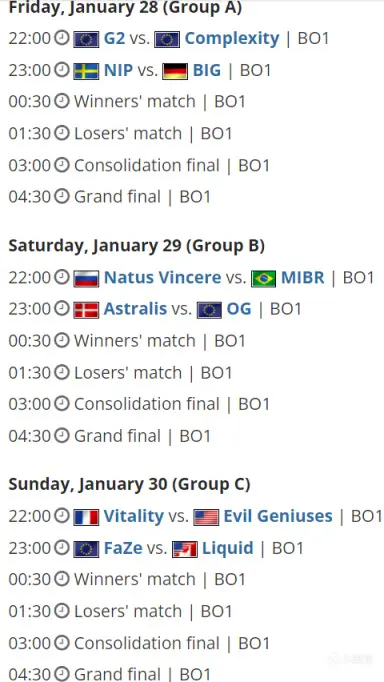Open the BIG team page link
This screenshot has width=384, height=682.
point(207,70)
